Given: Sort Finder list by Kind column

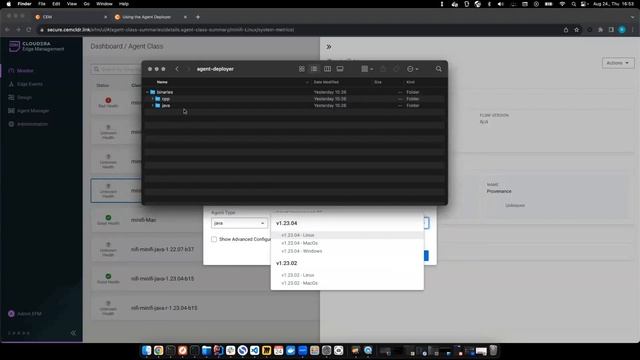Looking at the screenshot, I should coord(410,82).
